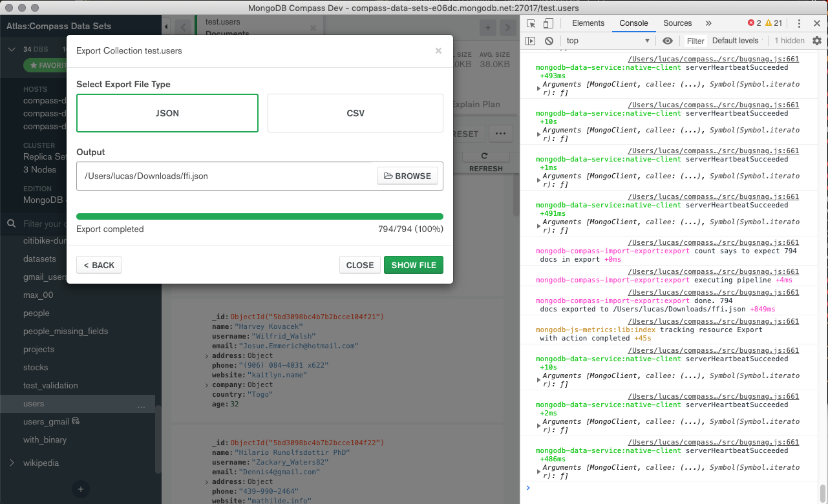This screenshot has width=828, height=504.
Task: Switch to the Sources tab
Action: click(677, 23)
